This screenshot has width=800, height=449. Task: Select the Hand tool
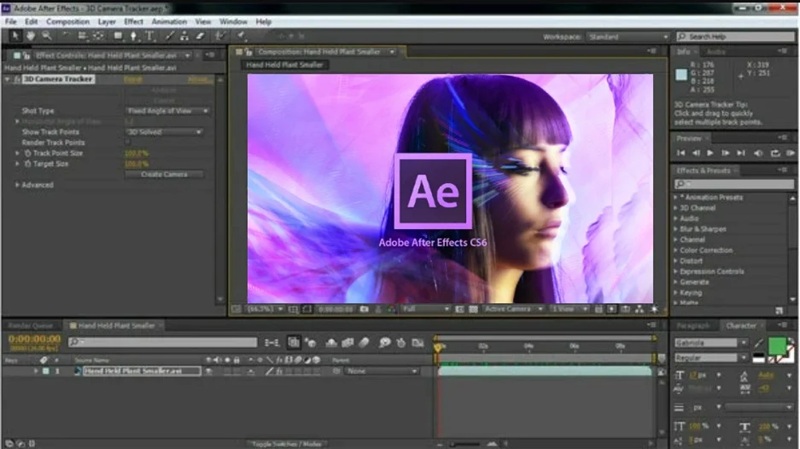coord(31,36)
